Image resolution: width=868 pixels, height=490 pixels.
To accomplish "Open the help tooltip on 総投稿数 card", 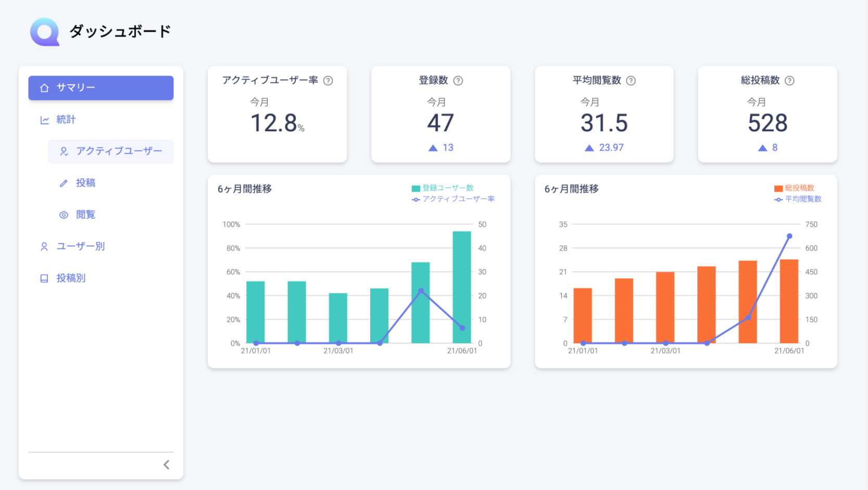I will (x=790, y=80).
